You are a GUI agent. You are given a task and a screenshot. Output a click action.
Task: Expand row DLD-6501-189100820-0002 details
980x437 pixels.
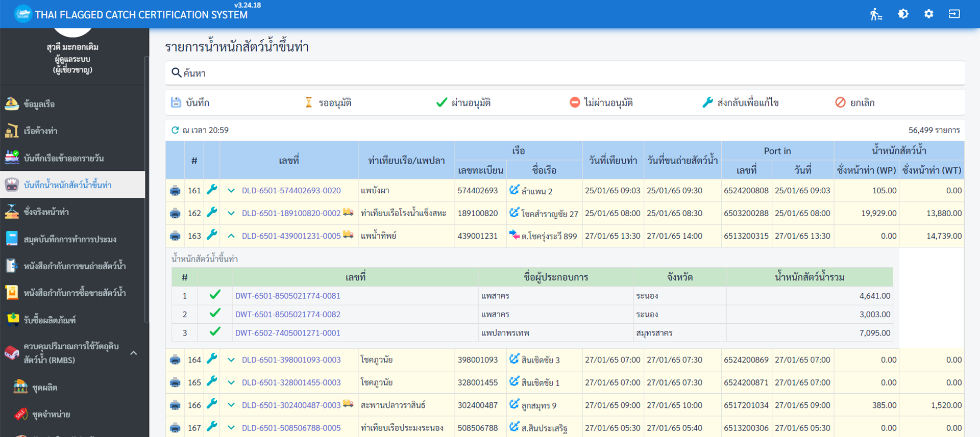(231, 213)
